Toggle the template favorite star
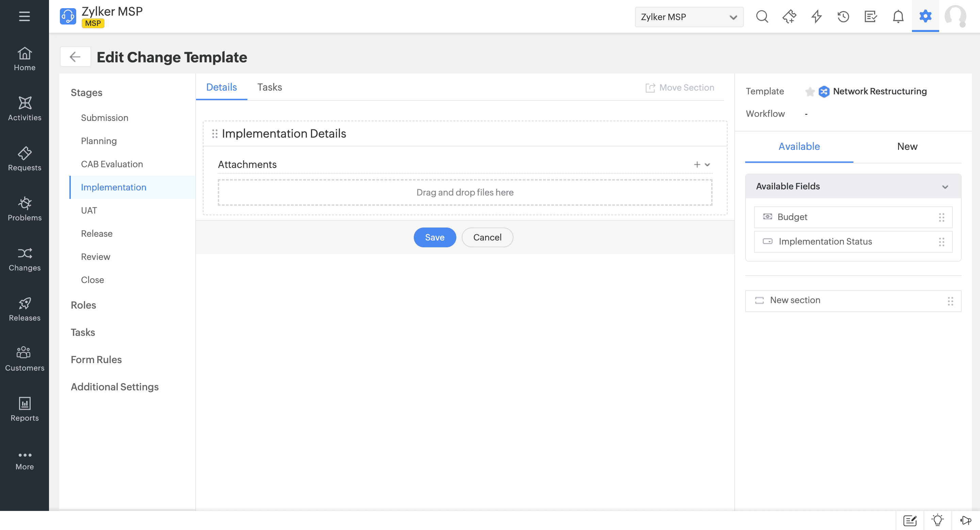The width and height of the screenshot is (980, 530). [810, 91]
